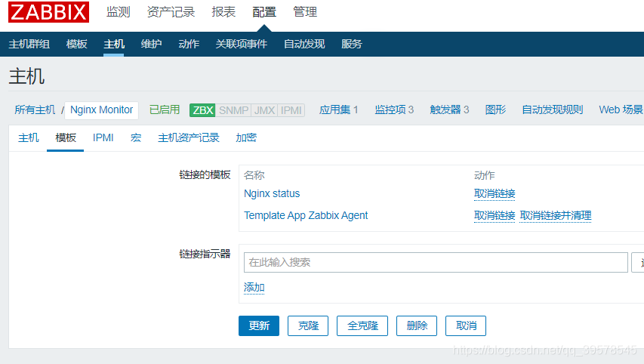Click the 已启用 status link
644x364 pixels.
click(x=165, y=110)
